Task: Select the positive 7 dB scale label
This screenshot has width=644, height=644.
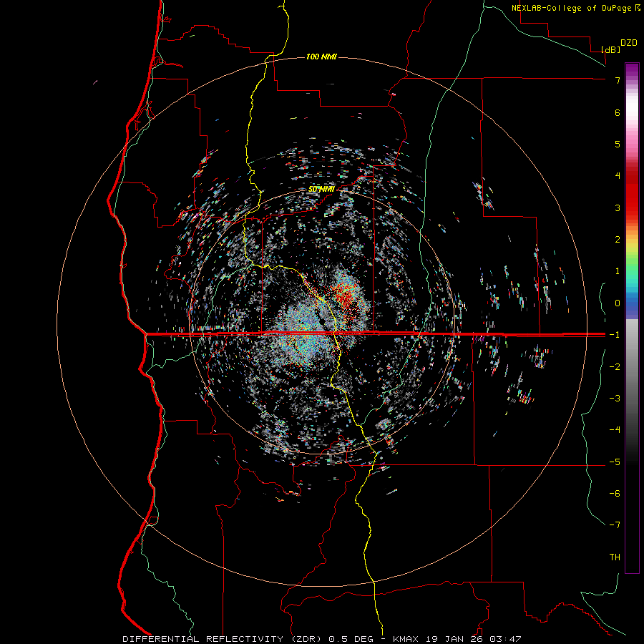Action: [618, 80]
